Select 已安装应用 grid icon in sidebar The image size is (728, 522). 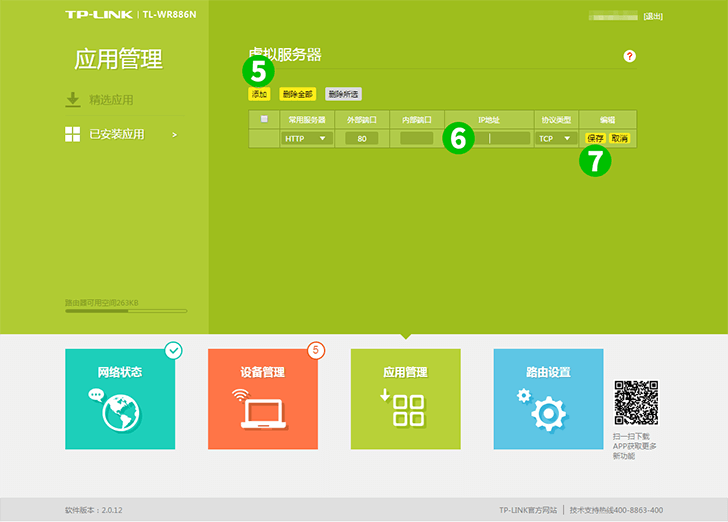(x=72, y=134)
